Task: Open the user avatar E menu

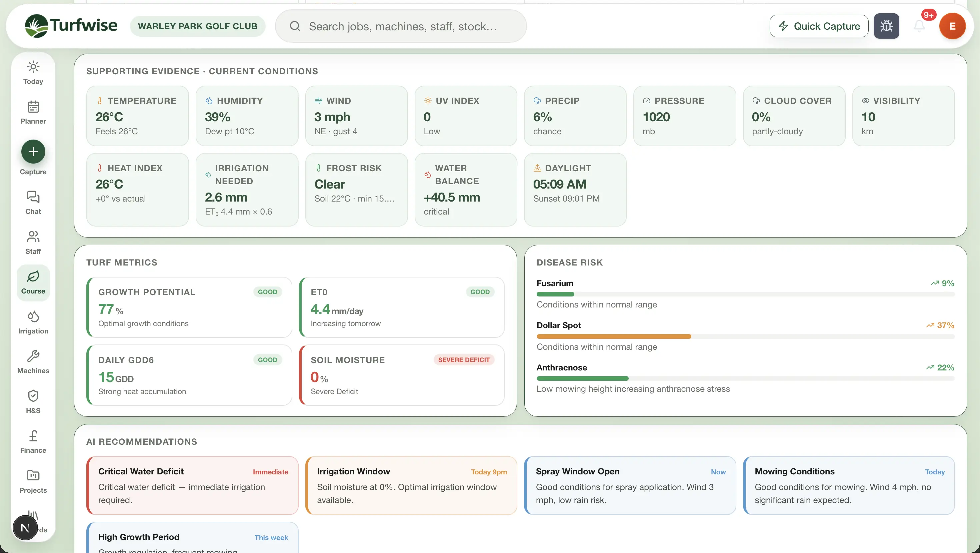Action: coord(952,26)
